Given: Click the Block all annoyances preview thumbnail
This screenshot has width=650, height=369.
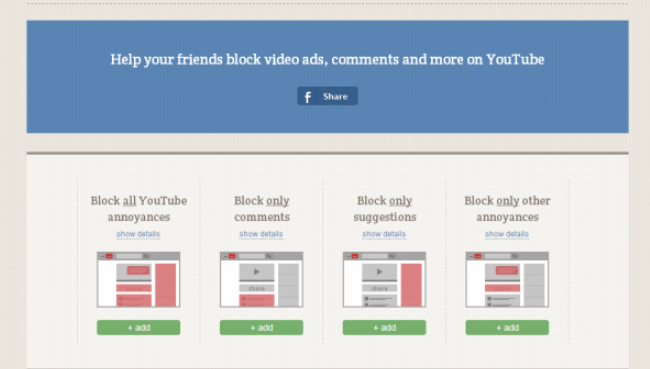Looking at the screenshot, I should click(x=138, y=279).
